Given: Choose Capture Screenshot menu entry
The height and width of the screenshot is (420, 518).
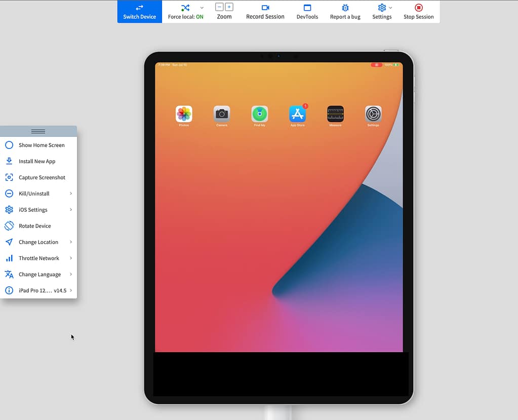Looking at the screenshot, I should 42,177.
